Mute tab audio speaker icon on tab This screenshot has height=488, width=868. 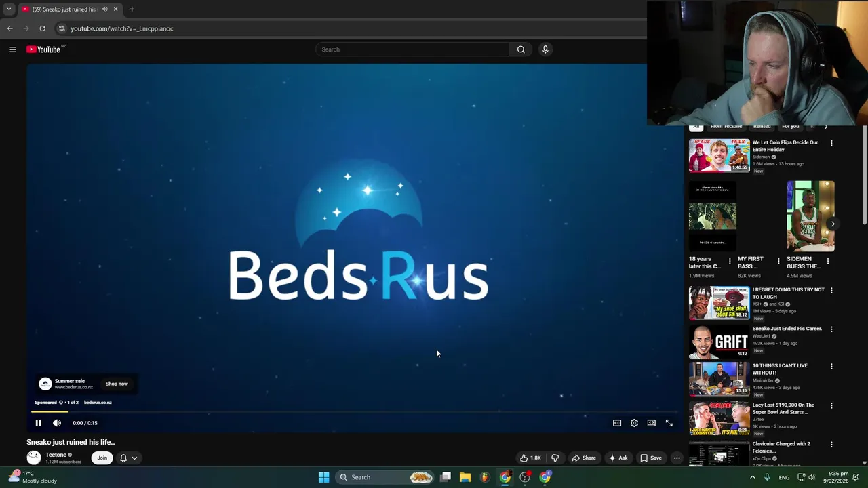click(x=104, y=9)
